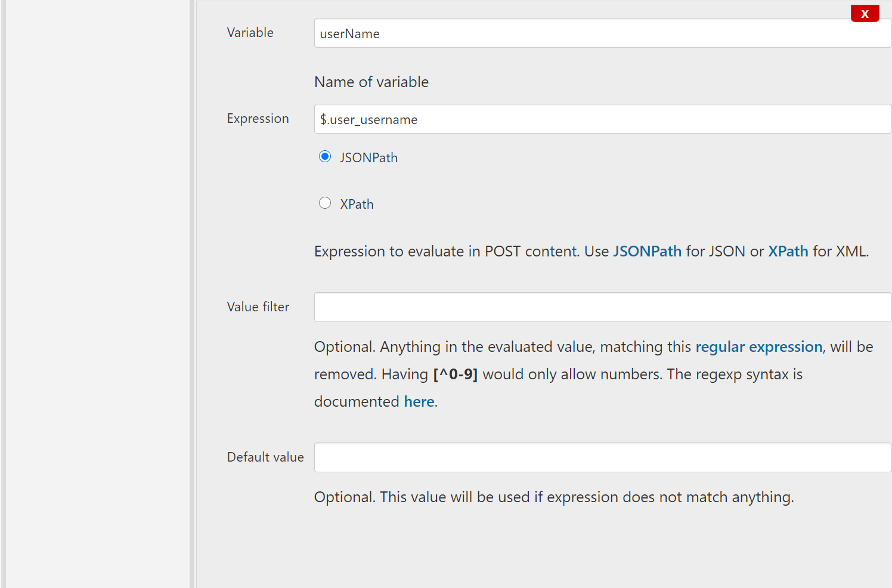Open the regular expression link
The image size is (892, 588).
(759, 346)
